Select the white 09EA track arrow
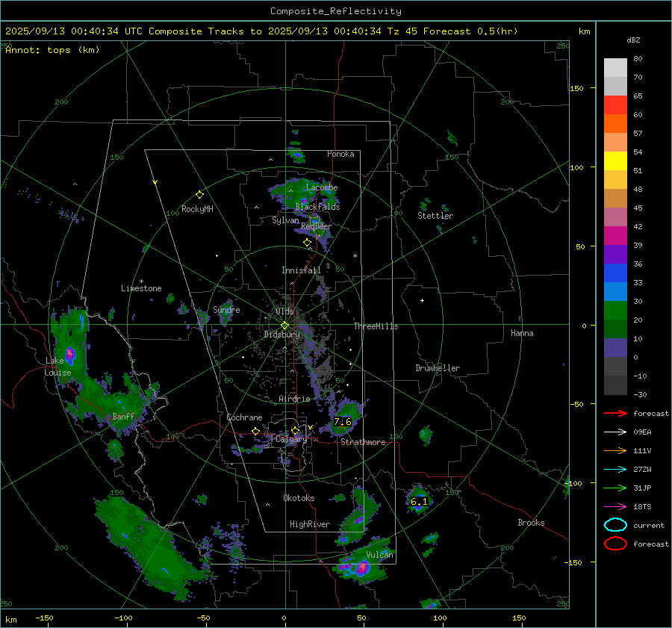This screenshot has height=628, width=672. click(615, 432)
